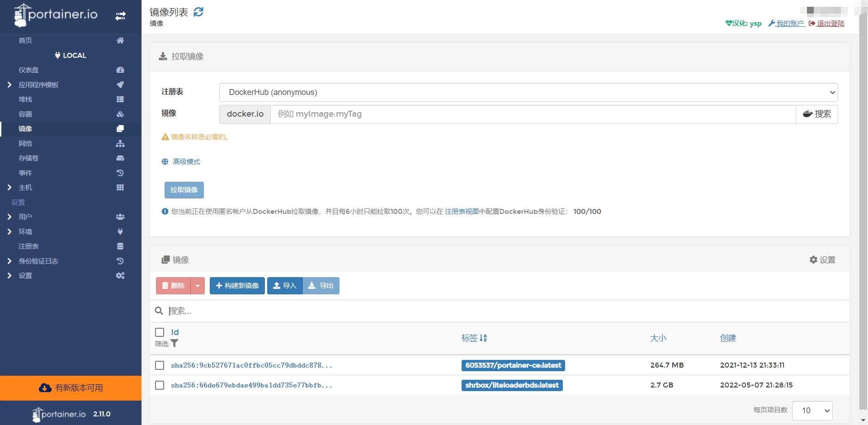The width and height of the screenshot is (868, 425).
Task: Toggle the sidebar collapse arrows icon
Action: tap(120, 16)
